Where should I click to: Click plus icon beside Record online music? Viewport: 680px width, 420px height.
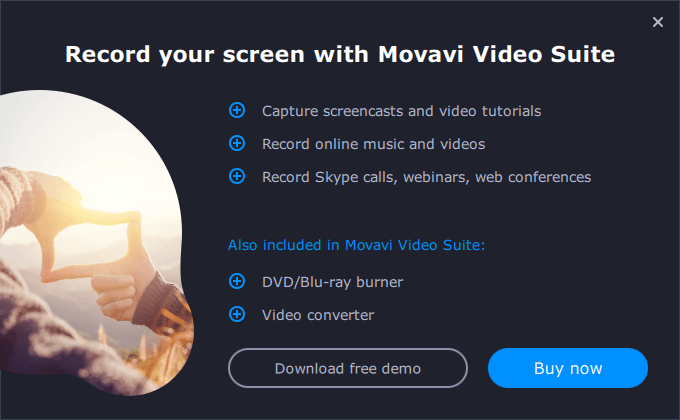(237, 143)
